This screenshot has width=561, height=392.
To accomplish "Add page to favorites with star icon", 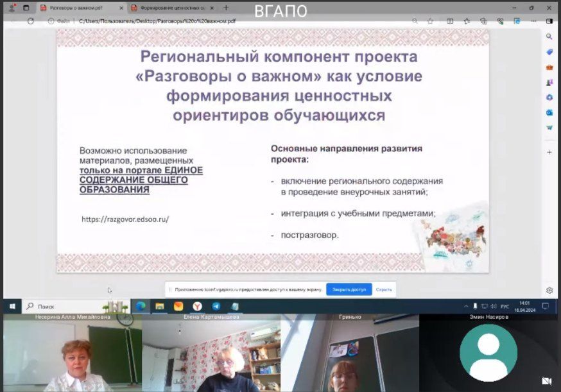I will pyautogui.click(x=431, y=21).
